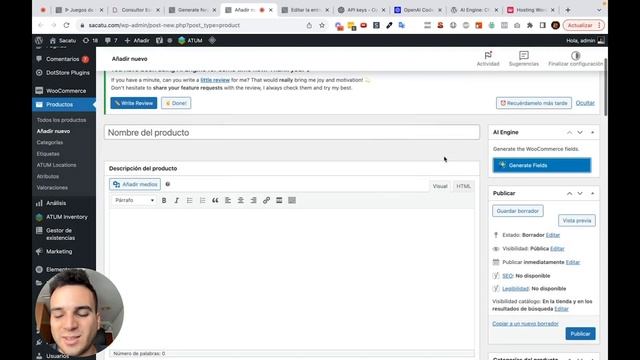This screenshot has width=640, height=360.
Task: Open a new browser tab
Action: pyautogui.click(x=568, y=10)
